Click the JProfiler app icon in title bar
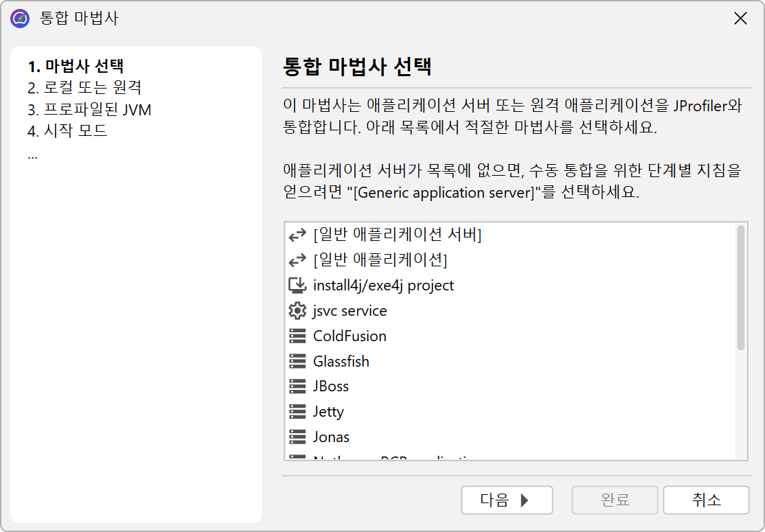 (20, 19)
